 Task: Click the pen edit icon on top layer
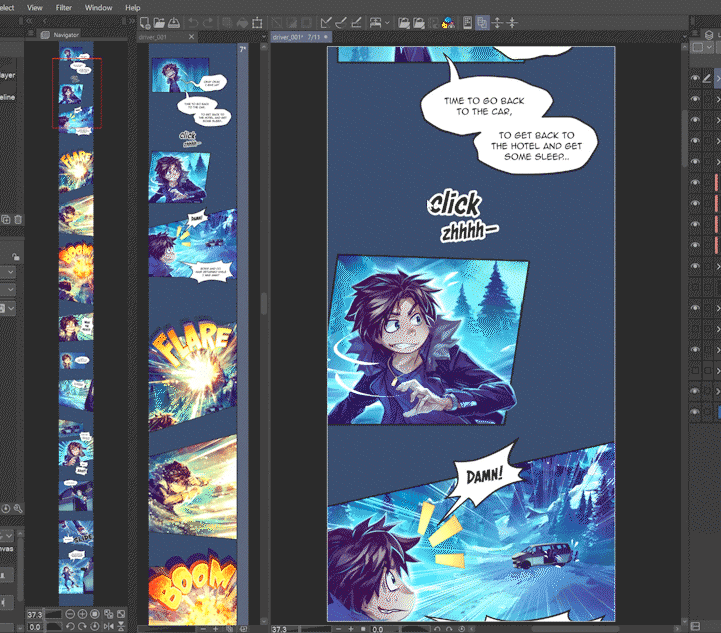point(707,78)
